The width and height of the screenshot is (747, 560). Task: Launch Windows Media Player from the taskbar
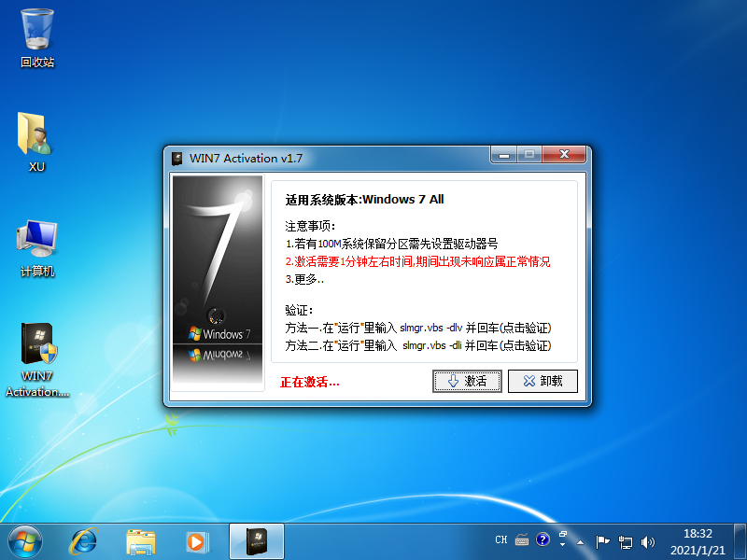[196, 541]
